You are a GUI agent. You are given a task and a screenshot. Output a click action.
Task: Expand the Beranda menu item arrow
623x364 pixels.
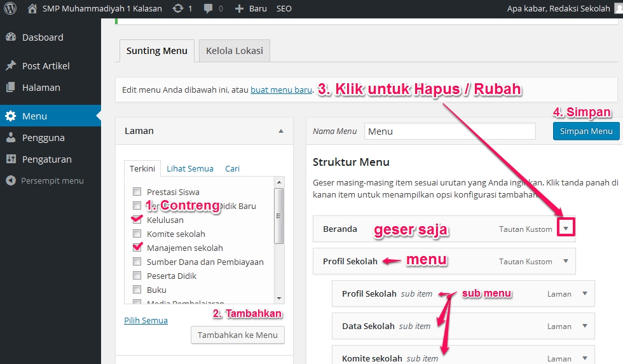pos(565,229)
